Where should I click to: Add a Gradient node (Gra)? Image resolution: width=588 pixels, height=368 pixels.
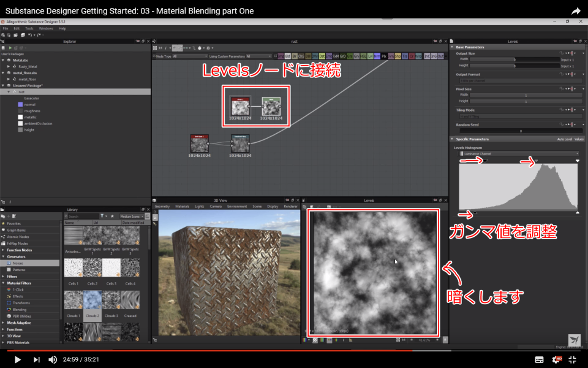350,56
